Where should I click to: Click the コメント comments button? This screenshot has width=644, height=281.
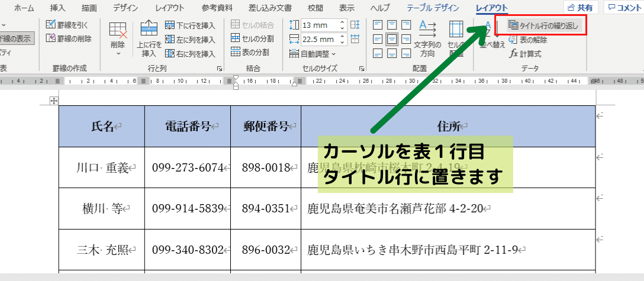[x=623, y=7]
